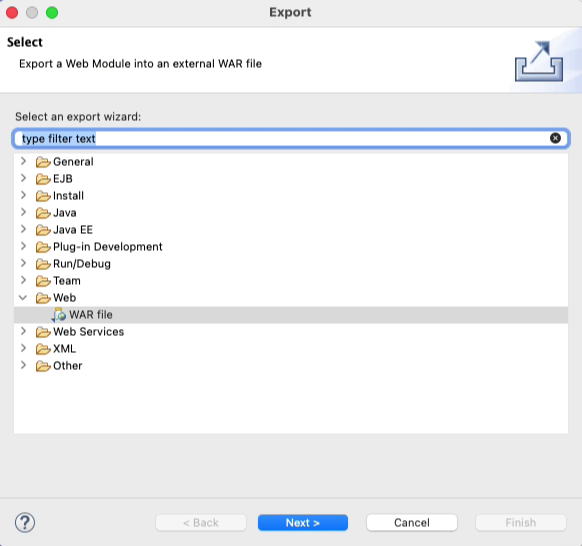Click the Next button

(303, 523)
